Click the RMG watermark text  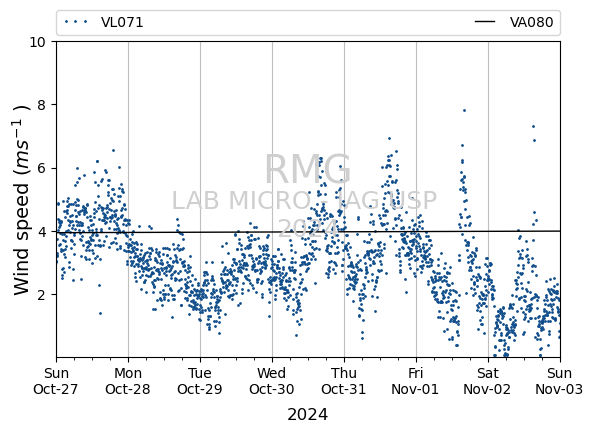coord(308,169)
